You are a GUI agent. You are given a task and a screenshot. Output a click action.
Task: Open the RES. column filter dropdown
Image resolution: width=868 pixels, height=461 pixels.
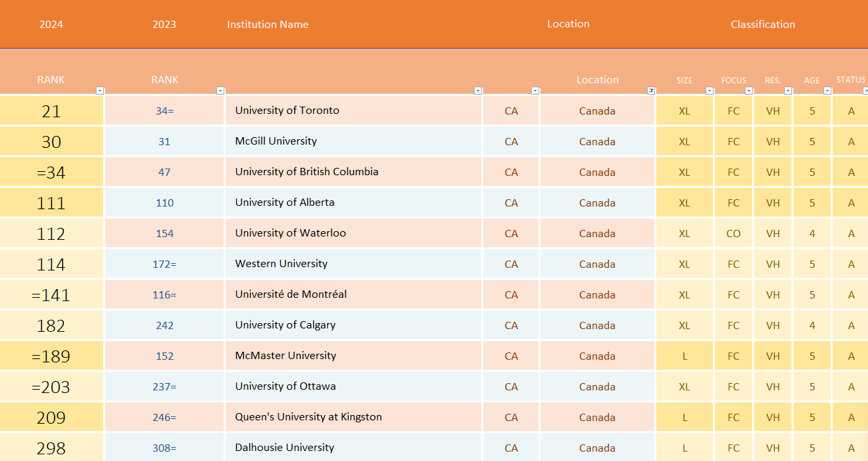(788, 91)
